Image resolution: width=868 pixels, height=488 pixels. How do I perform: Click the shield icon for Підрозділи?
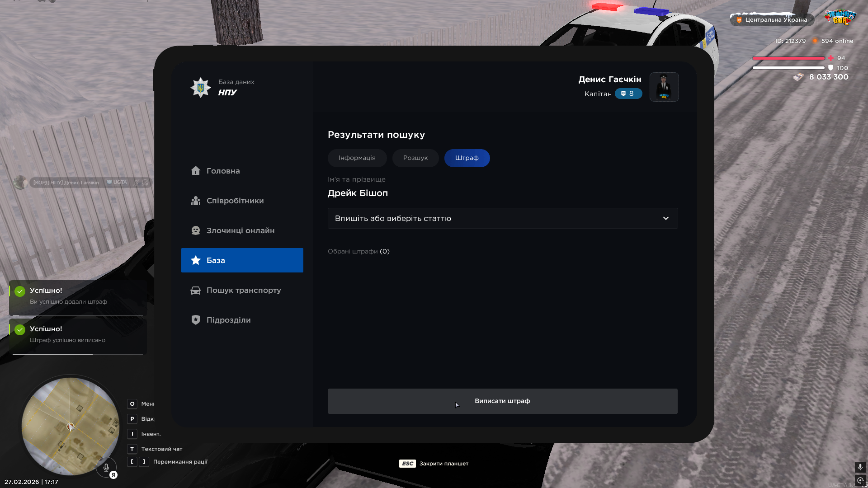pos(195,320)
